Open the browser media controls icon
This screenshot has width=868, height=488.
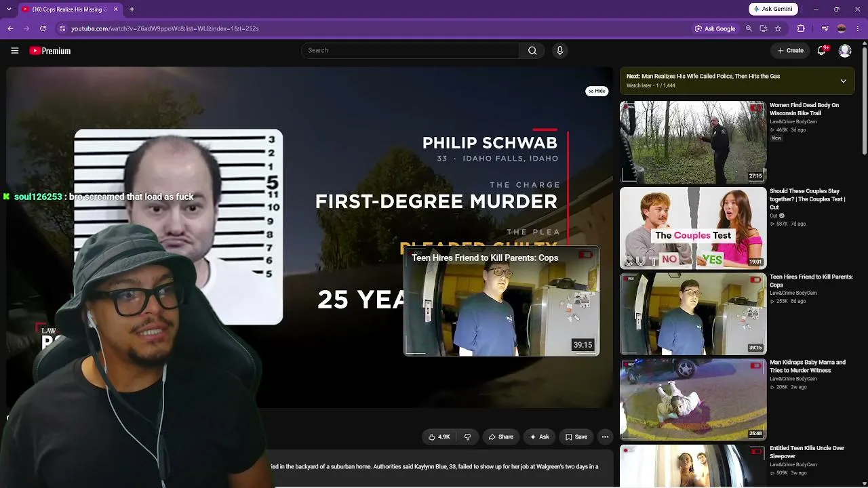(825, 28)
